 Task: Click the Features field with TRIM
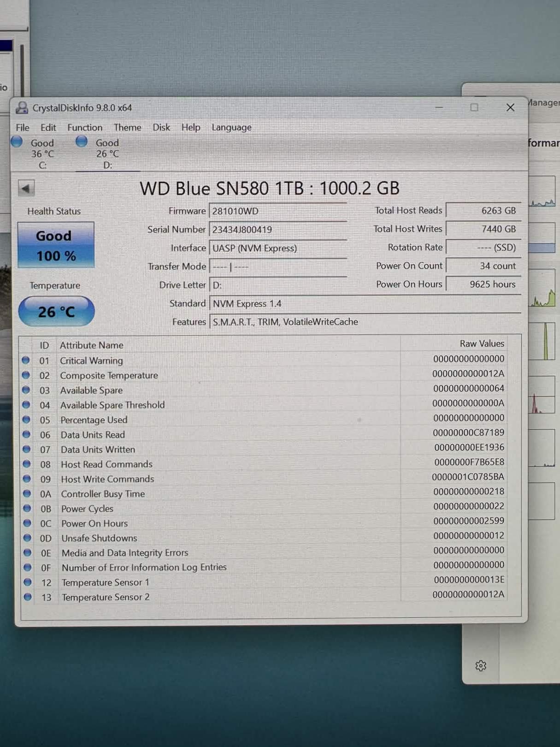coord(365,322)
